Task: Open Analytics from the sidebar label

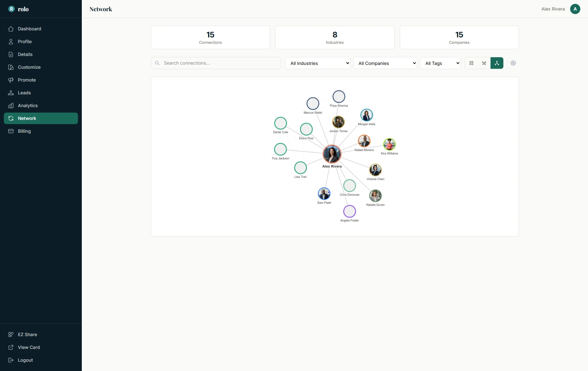Action: [x=28, y=106]
